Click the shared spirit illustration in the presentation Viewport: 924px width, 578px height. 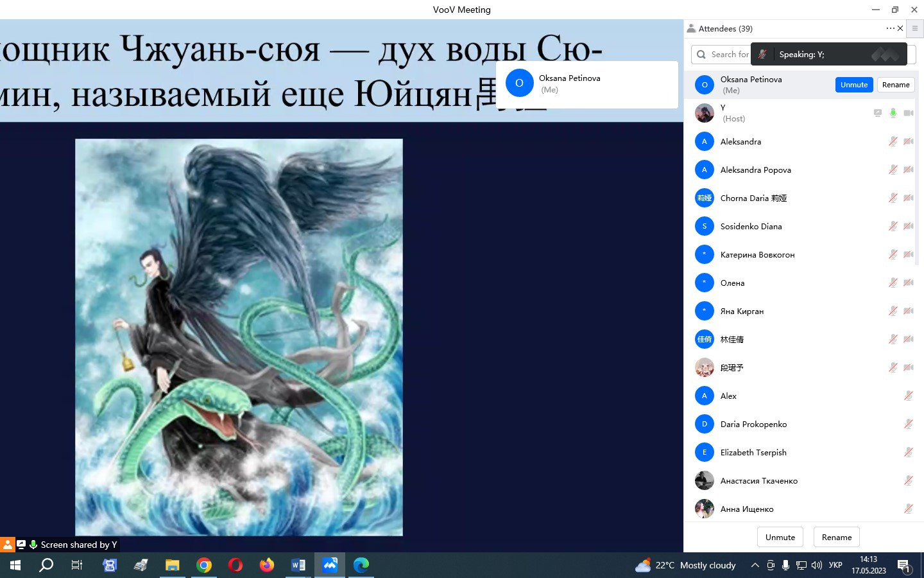click(239, 337)
